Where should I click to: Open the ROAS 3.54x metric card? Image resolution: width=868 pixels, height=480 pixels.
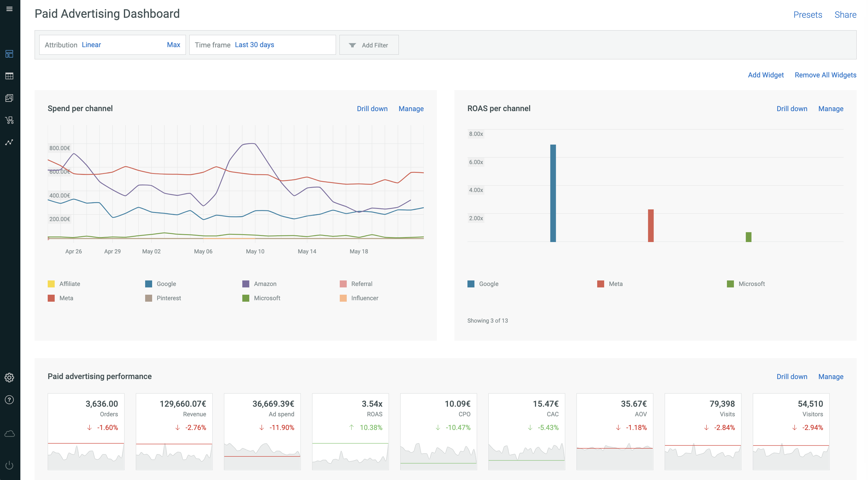351,431
